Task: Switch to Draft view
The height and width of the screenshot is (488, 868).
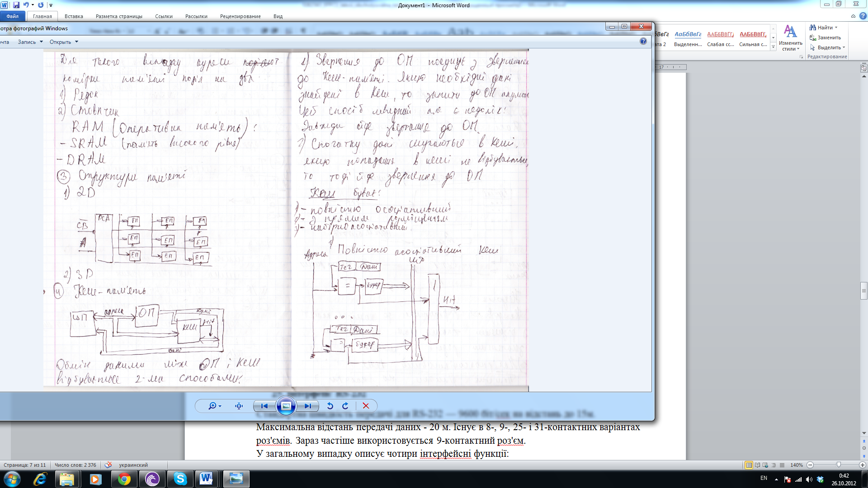Action: coord(782,465)
